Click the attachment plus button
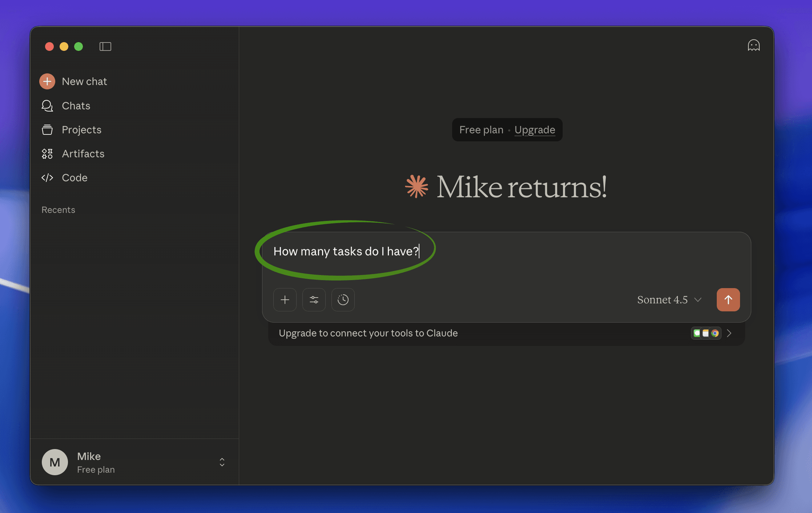Viewport: 812px width, 513px height. [x=285, y=300]
